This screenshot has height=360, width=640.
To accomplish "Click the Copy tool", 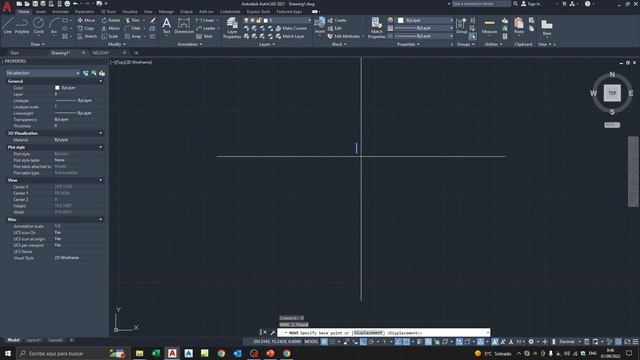I will coord(86,28).
